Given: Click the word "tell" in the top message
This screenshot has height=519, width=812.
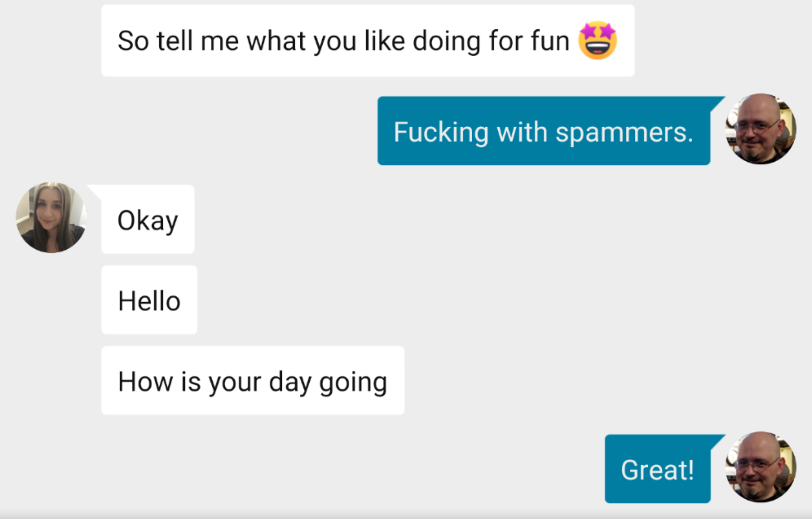Looking at the screenshot, I should (174, 41).
